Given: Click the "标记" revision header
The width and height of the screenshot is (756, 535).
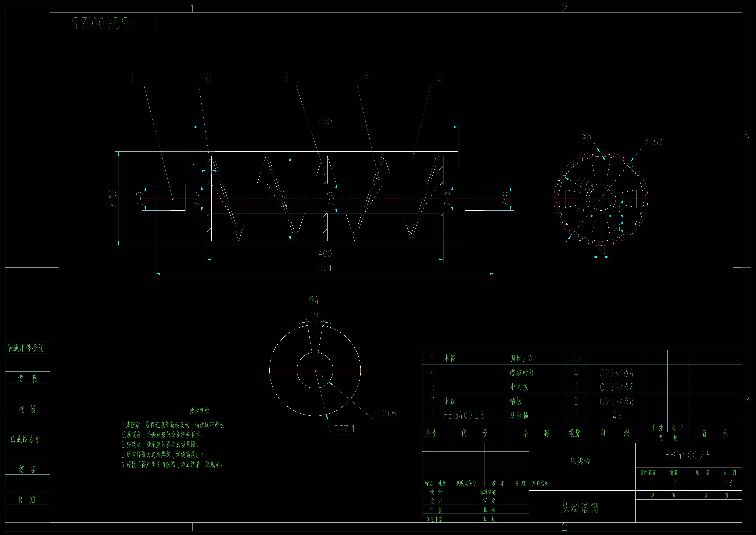Looking at the screenshot, I should [429, 483].
